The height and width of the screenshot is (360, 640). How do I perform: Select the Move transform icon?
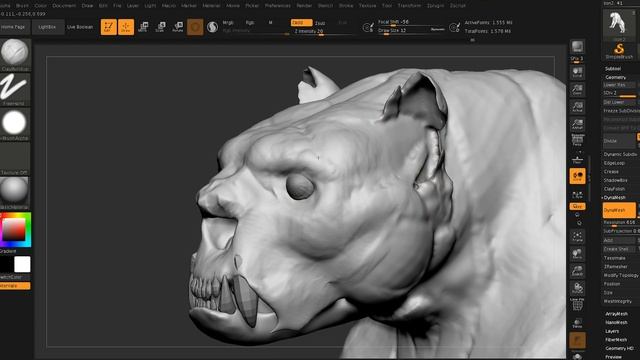[143, 27]
